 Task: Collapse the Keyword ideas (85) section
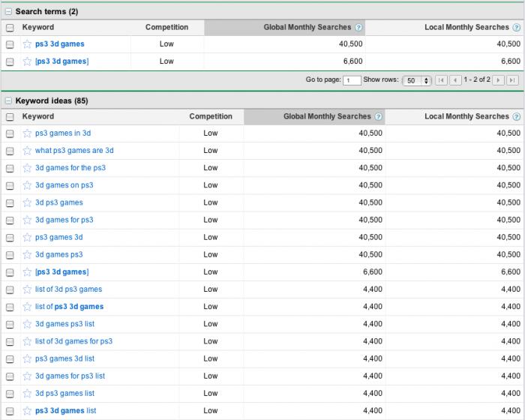point(8,100)
